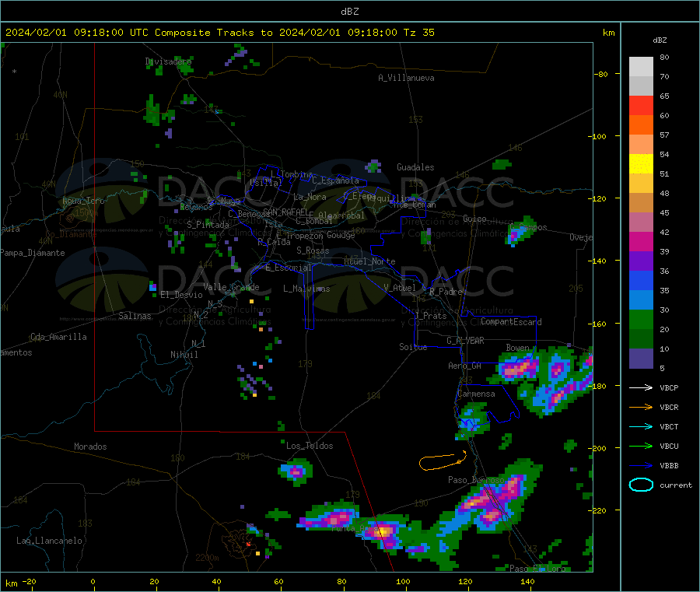Click the 'CompantEscard' place label
This screenshot has width=700, height=592.
point(511,322)
